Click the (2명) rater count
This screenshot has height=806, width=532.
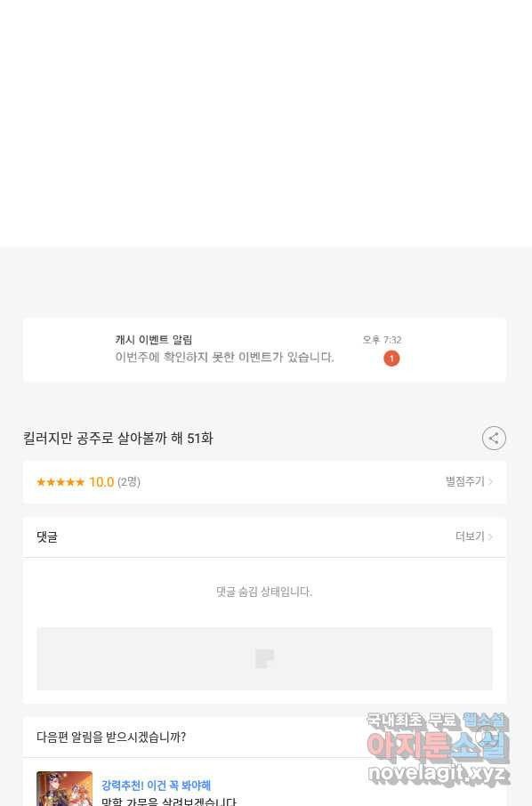129,482
